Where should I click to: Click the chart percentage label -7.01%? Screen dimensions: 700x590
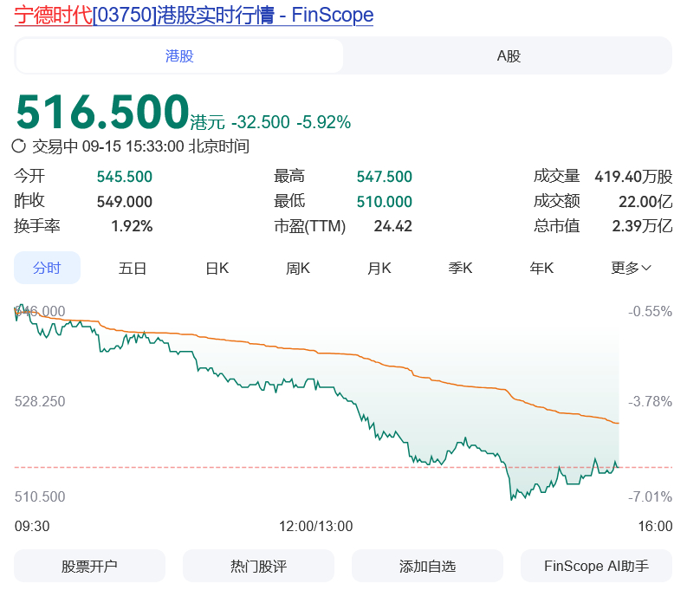650,496
